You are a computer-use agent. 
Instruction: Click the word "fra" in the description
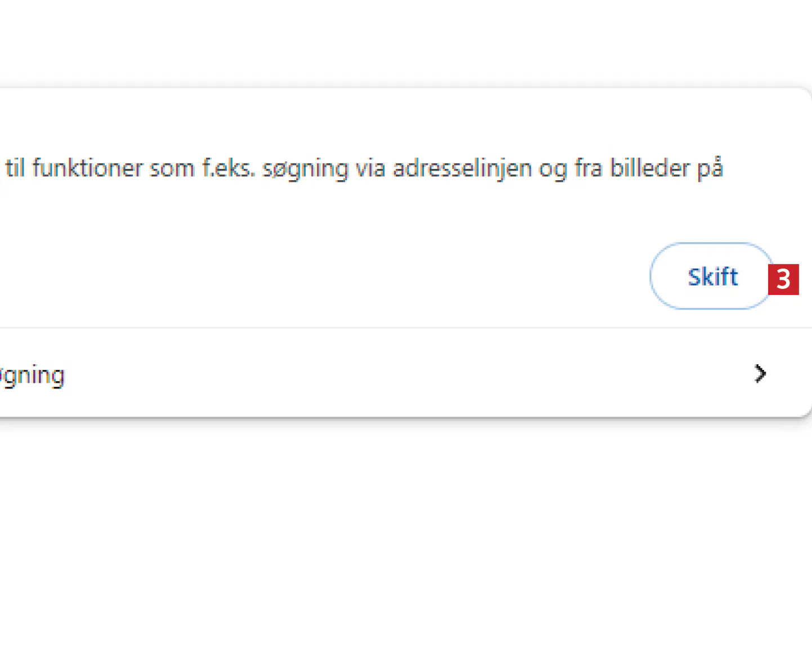(588, 168)
